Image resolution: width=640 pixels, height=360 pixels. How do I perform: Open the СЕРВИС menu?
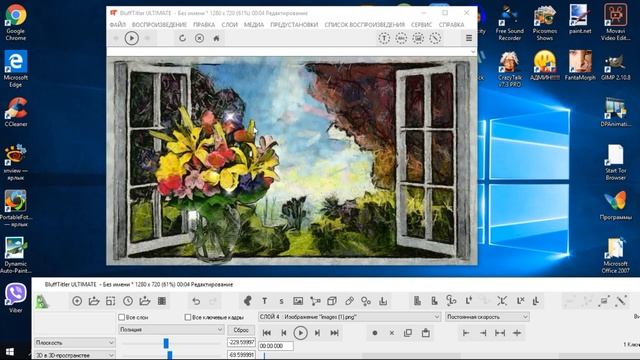[422, 25]
